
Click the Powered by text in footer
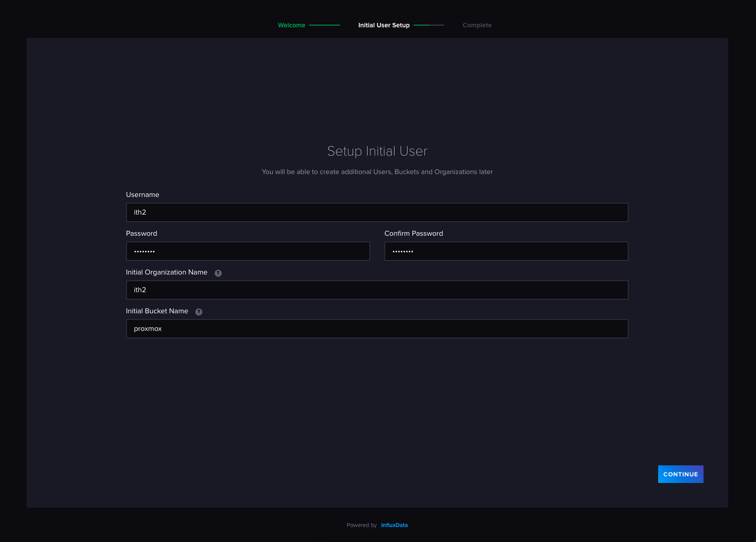point(361,525)
